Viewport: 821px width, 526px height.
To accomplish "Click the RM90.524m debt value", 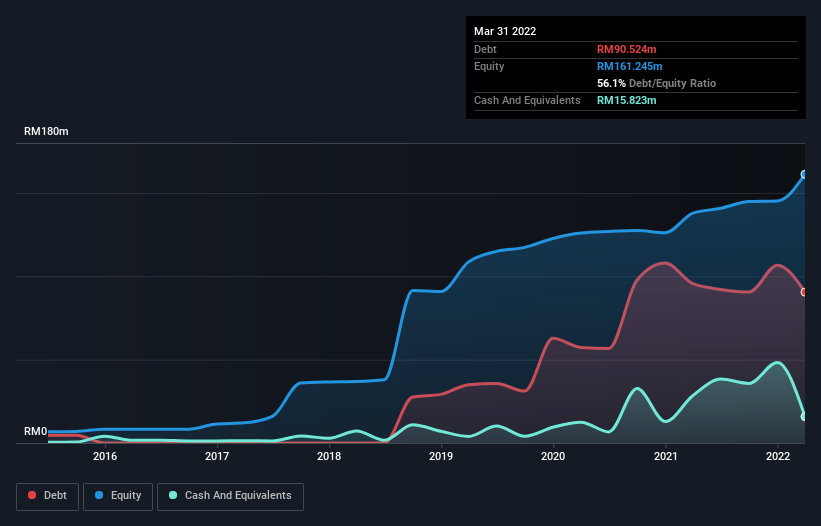I will 626,49.
